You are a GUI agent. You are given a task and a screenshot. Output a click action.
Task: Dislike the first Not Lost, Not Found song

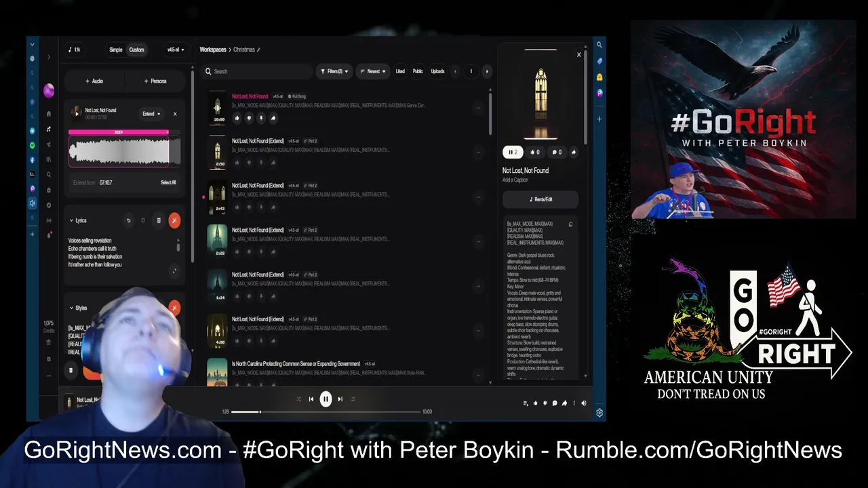point(249,118)
